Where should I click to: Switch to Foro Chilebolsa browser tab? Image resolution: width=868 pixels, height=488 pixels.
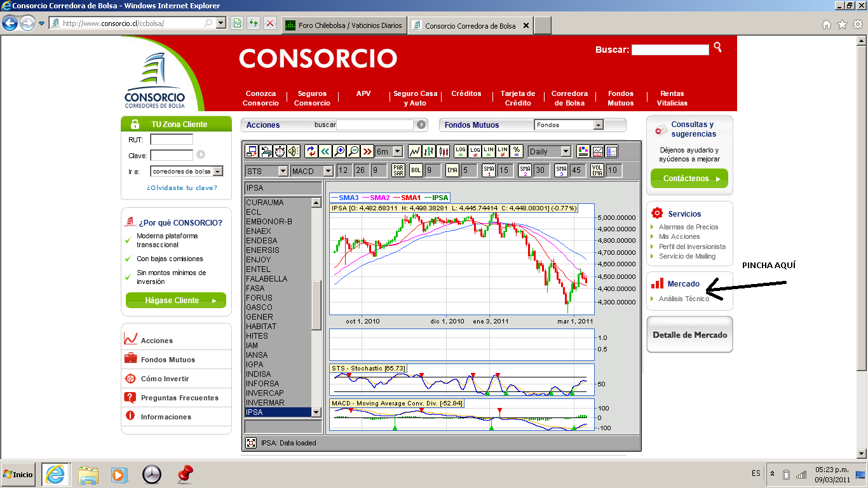(344, 25)
